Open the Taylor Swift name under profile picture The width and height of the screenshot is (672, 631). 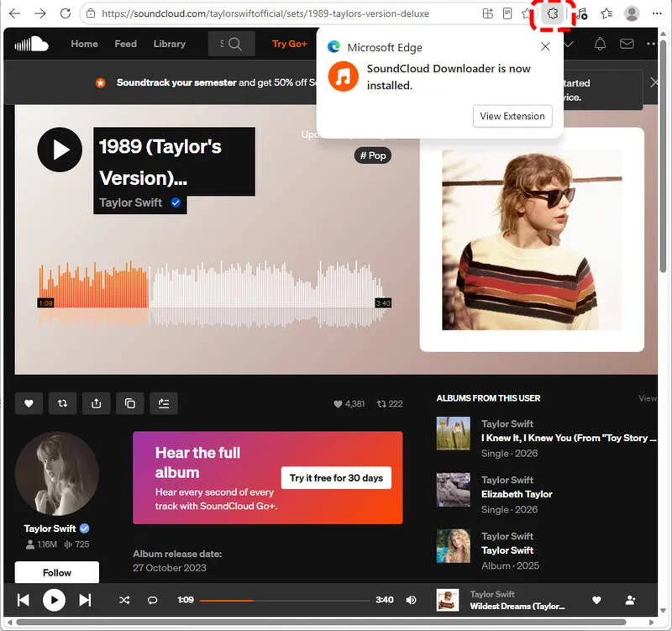pyautogui.click(x=50, y=528)
